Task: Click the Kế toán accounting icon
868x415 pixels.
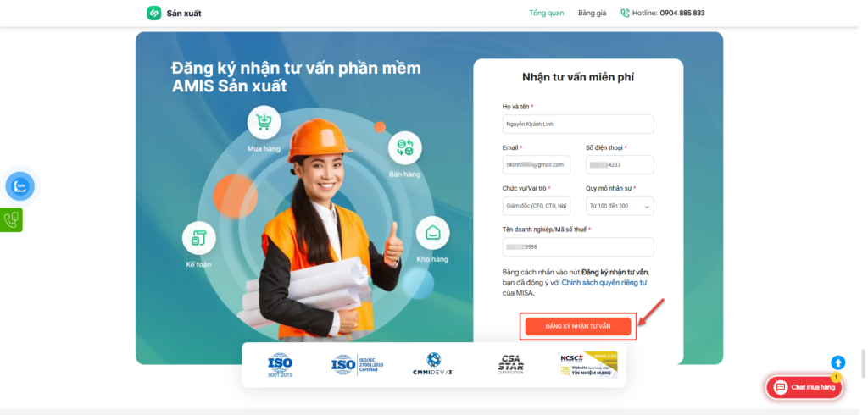Action: coord(198,238)
